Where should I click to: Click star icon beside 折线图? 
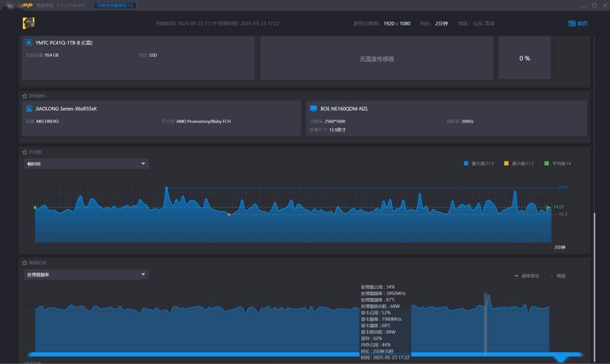point(25,152)
